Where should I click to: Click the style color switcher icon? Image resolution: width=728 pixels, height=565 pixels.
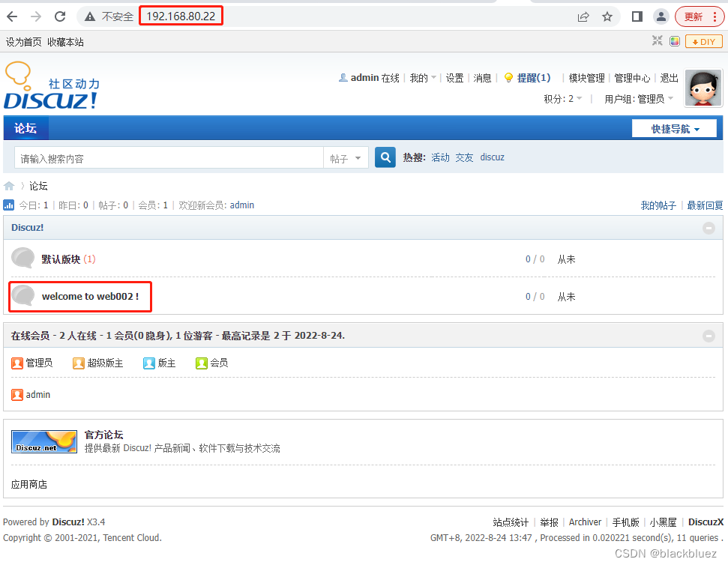coord(675,41)
